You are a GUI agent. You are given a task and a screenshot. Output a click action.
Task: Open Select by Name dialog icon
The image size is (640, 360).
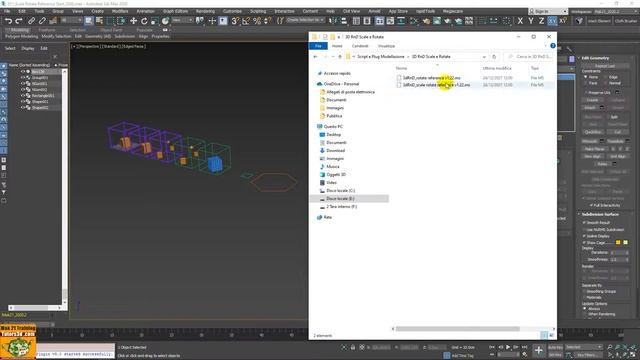[x=99, y=20]
